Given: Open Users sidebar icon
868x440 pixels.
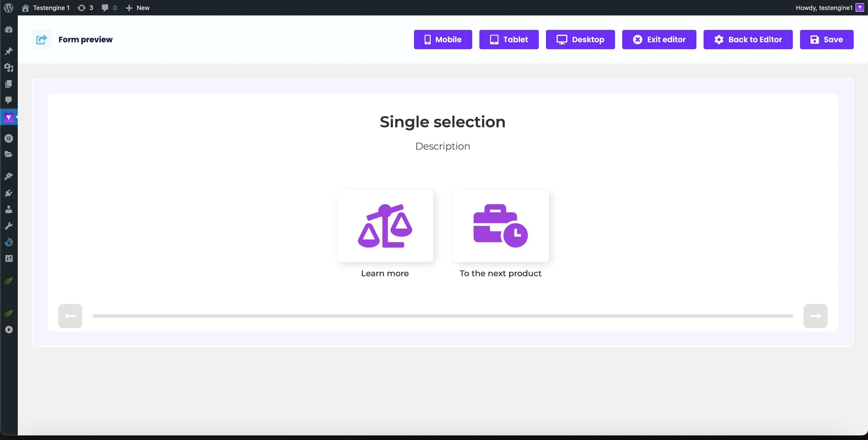Looking at the screenshot, I should pyautogui.click(x=9, y=209).
